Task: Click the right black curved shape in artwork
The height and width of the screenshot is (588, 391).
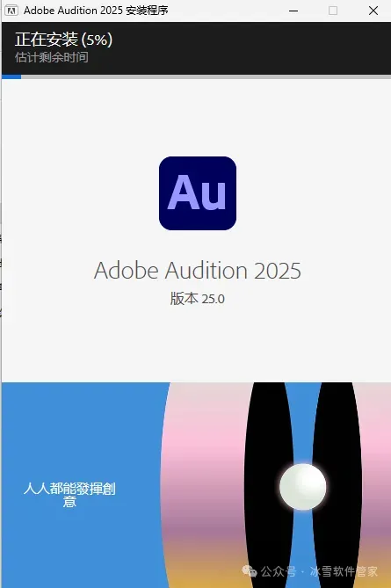Action: click(x=337, y=485)
